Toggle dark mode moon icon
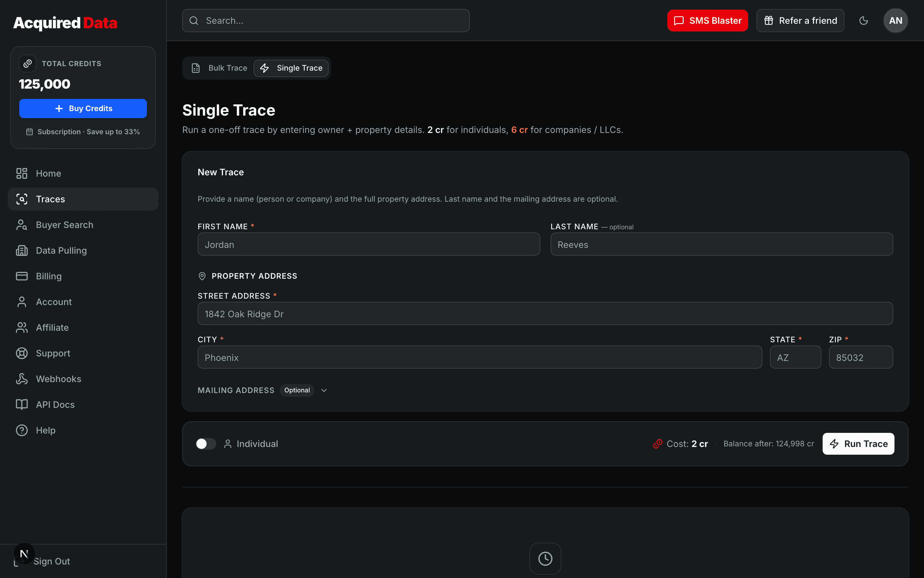 (864, 21)
